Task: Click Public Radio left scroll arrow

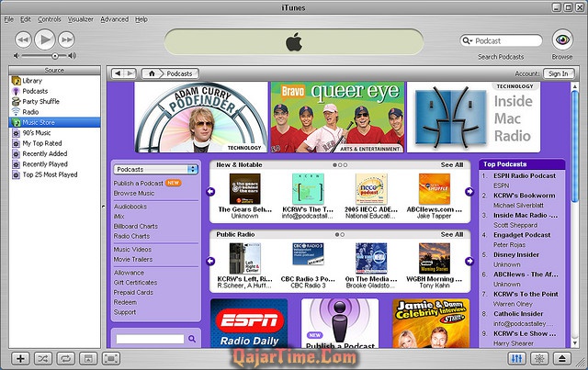Action: [211, 262]
